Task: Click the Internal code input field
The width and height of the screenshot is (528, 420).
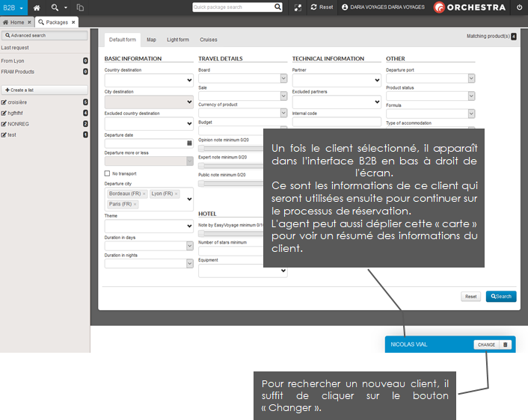Action: 337,122
